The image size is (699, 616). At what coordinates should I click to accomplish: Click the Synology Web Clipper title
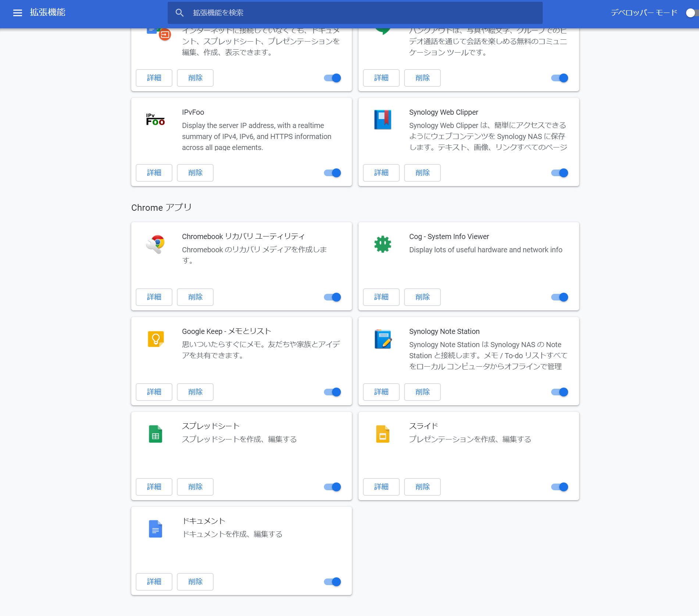(x=443, y=112)
